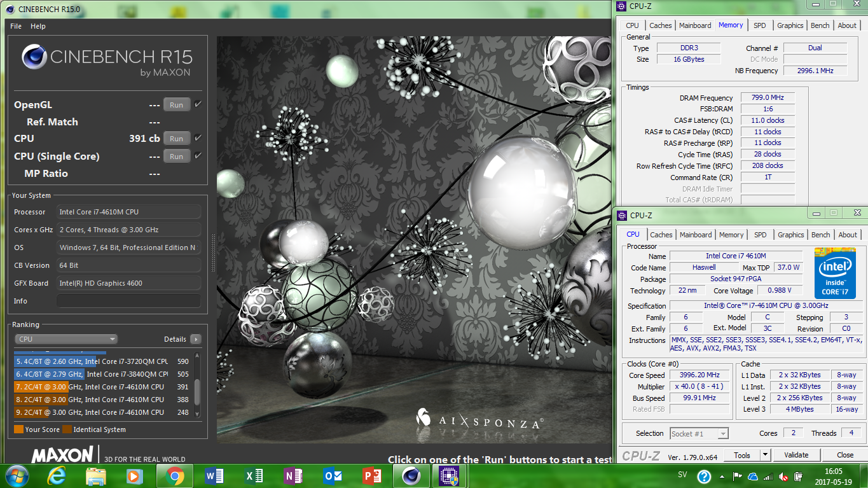This screenshot has width=868, height=488.
Task: Open PowerPoint from the taskbar
Action: click(371, 476)
